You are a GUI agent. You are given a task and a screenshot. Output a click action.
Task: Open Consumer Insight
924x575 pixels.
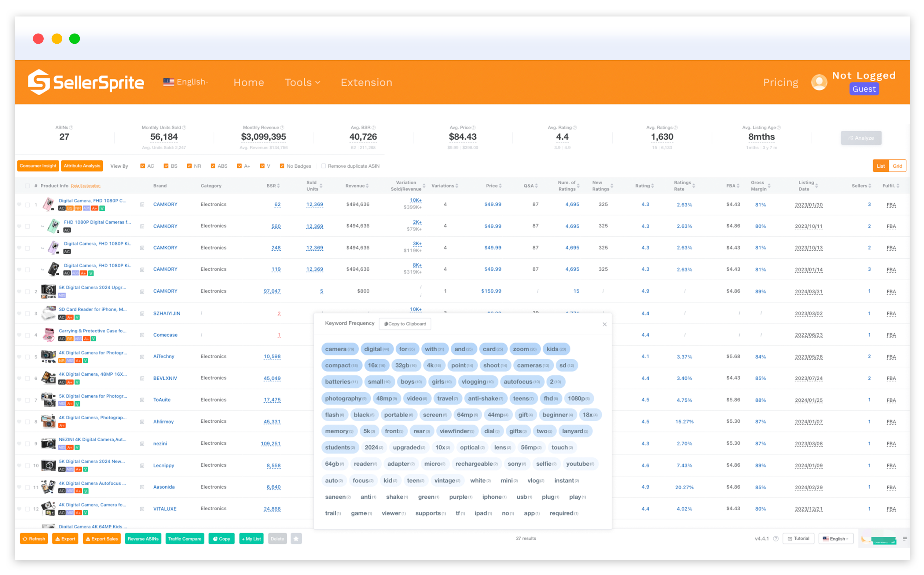(x=38, y=166)
